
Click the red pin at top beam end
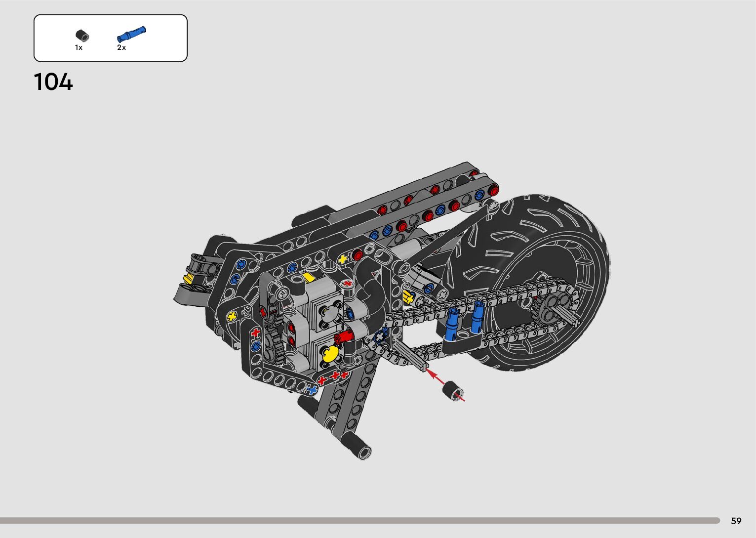pos(493,190)
